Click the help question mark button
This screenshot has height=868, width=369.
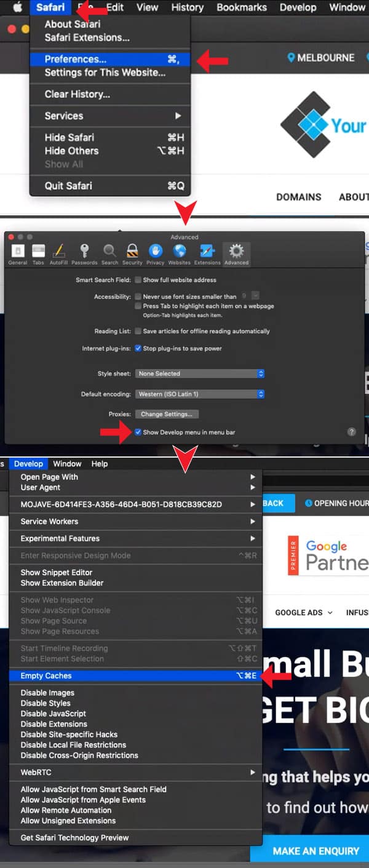(x=352, y=432)
